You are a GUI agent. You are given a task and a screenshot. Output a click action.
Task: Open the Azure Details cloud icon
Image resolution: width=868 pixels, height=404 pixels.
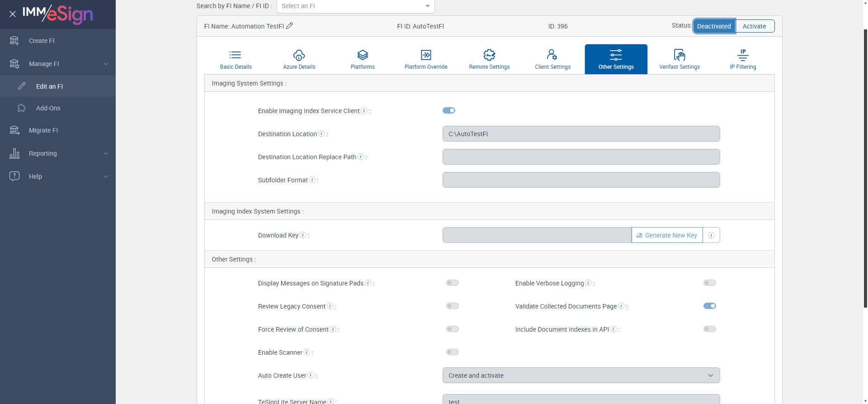click(x=299, y=55)
